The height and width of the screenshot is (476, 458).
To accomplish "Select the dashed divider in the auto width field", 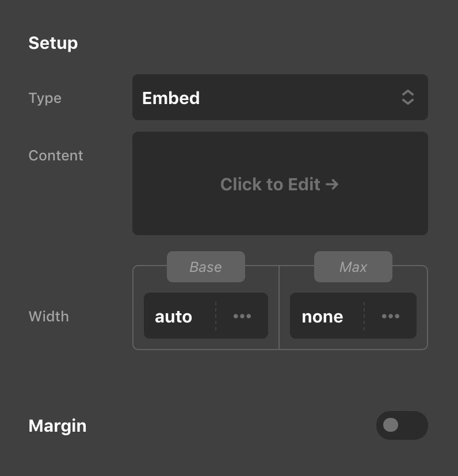I will point(216,316).
